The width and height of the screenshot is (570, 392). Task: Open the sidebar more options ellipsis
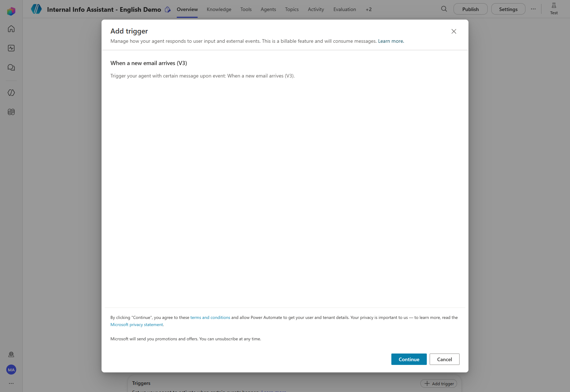(x=11, y=383)
